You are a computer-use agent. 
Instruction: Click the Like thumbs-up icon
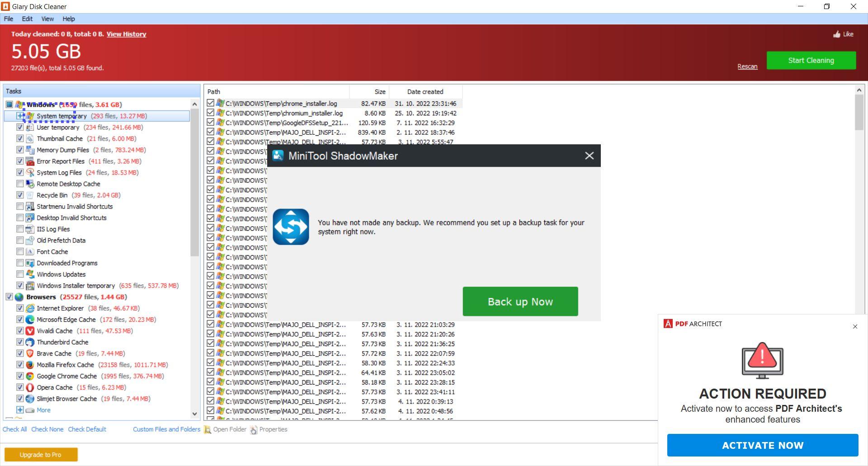click(837, 34)
